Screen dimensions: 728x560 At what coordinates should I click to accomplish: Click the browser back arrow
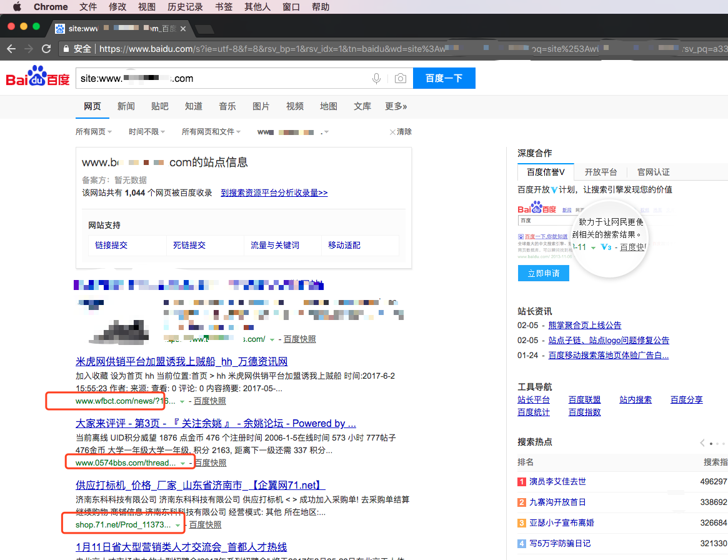click(11, 49)
